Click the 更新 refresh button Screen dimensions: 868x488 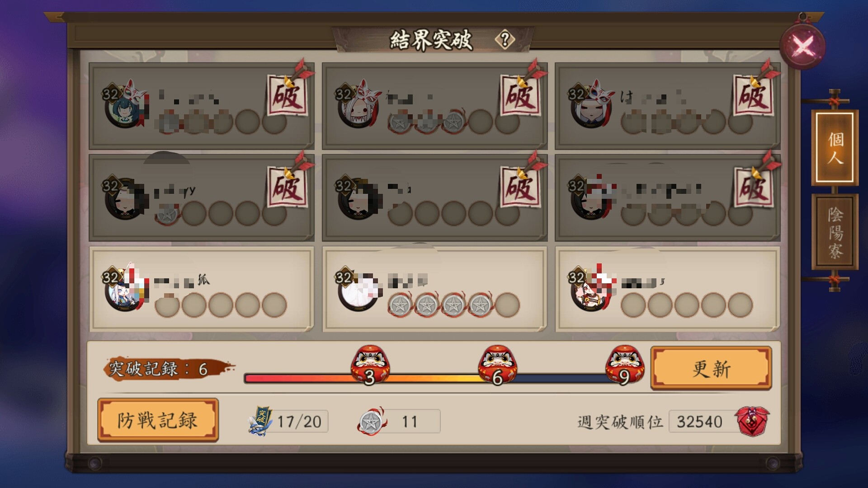click(711, 368)
